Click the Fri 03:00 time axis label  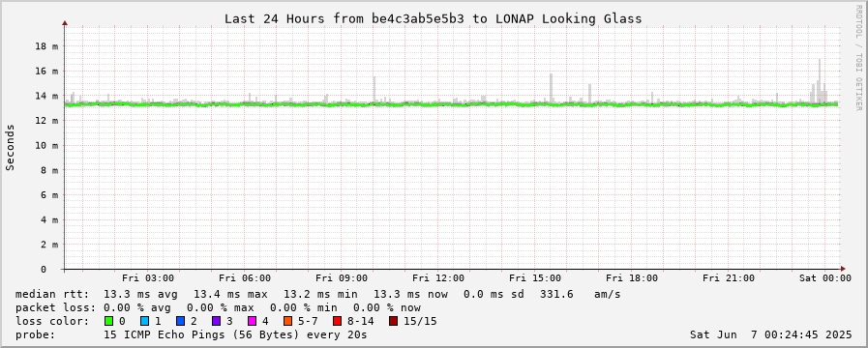(148, 278)
